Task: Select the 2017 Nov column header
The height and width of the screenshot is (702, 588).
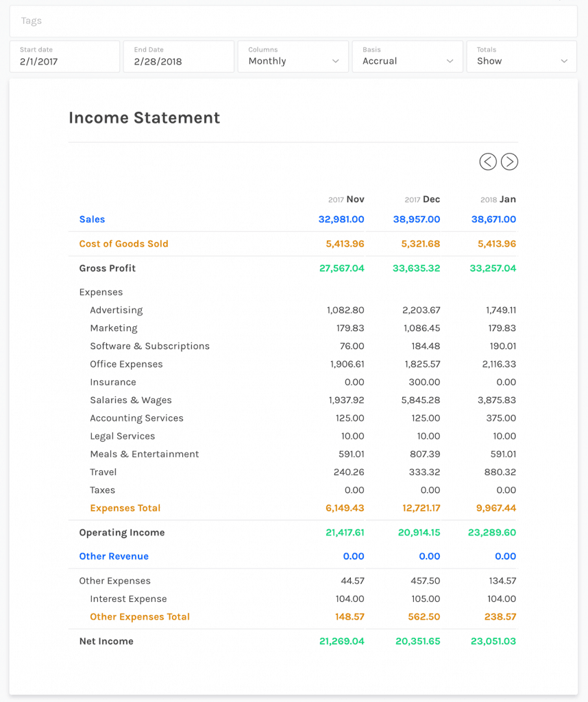Action: (346, 199)
